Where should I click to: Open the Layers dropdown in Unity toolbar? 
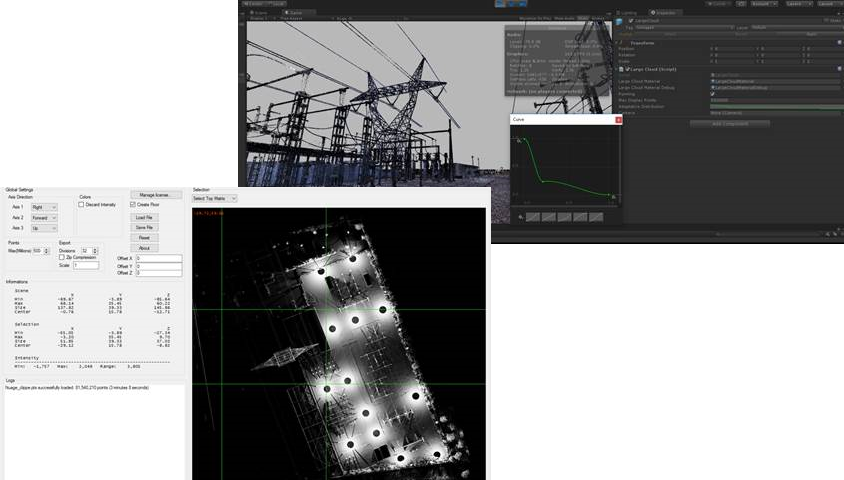pos(798,4)
